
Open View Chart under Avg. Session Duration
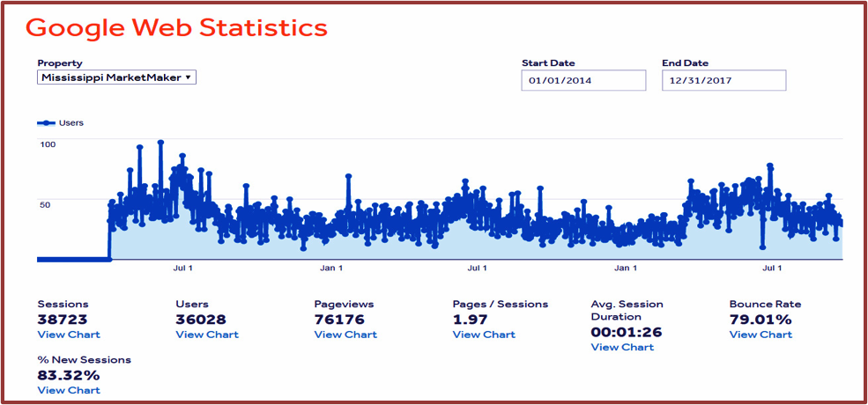tap(622, 348)
